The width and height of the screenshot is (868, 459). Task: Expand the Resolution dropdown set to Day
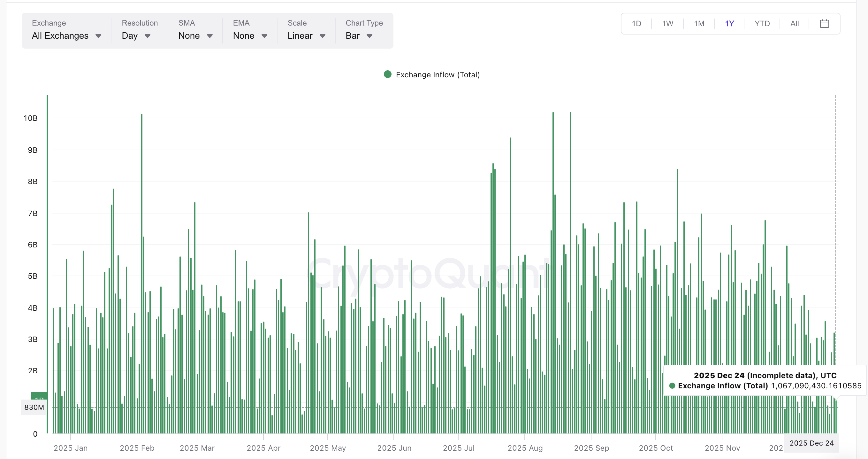(x=136, y=35)
